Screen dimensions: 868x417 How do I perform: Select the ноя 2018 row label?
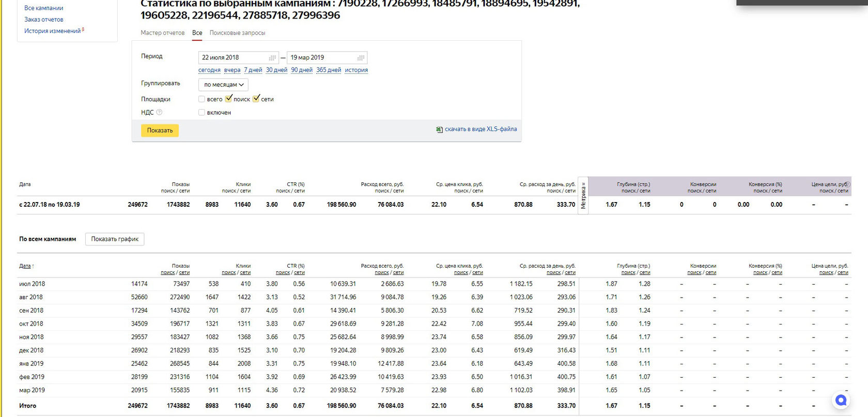pos(32,337)
